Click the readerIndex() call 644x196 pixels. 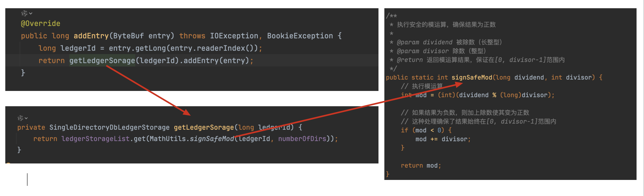click(x=225, y=48)
